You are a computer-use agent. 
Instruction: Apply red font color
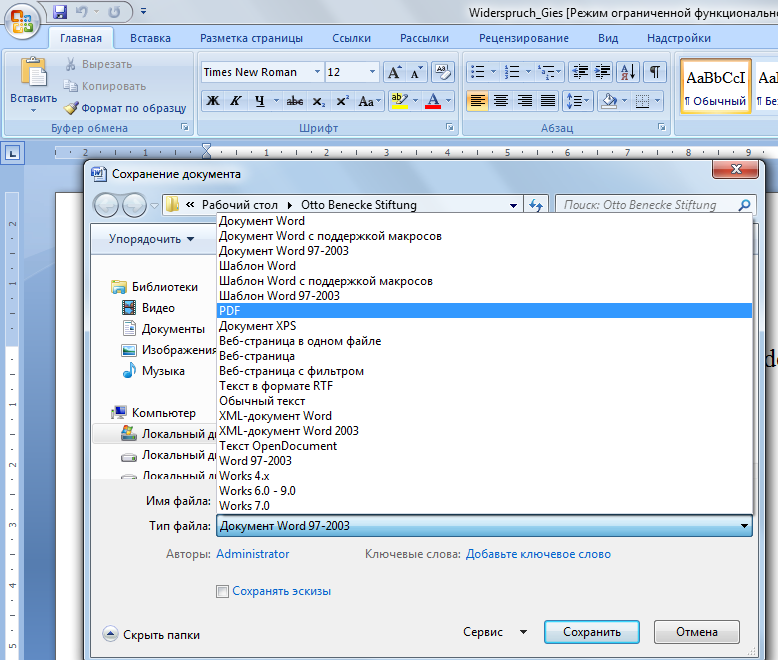click(x=433, y=101)
